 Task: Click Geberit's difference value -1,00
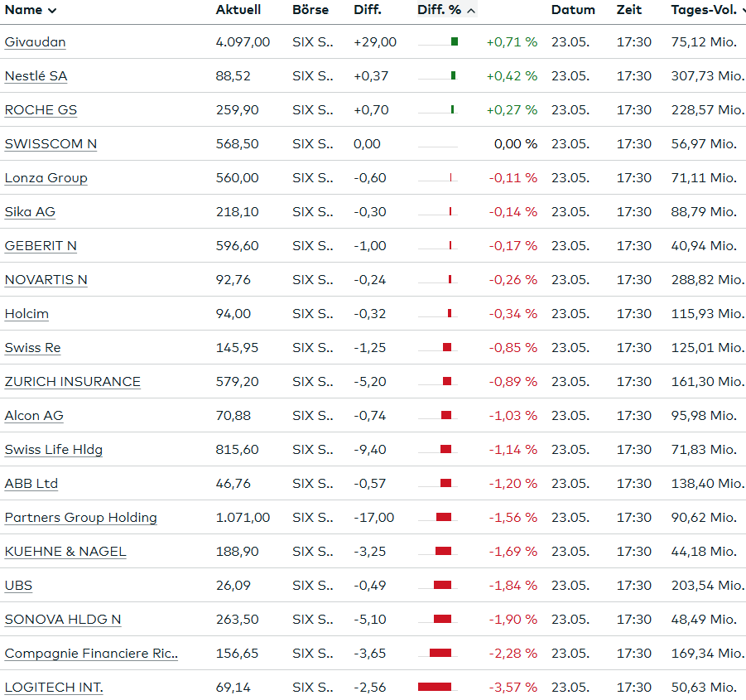[370, 245]
